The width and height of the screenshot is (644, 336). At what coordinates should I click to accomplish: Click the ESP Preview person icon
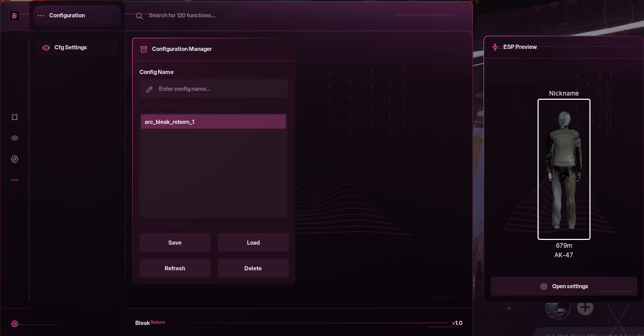tap(495, 47)
